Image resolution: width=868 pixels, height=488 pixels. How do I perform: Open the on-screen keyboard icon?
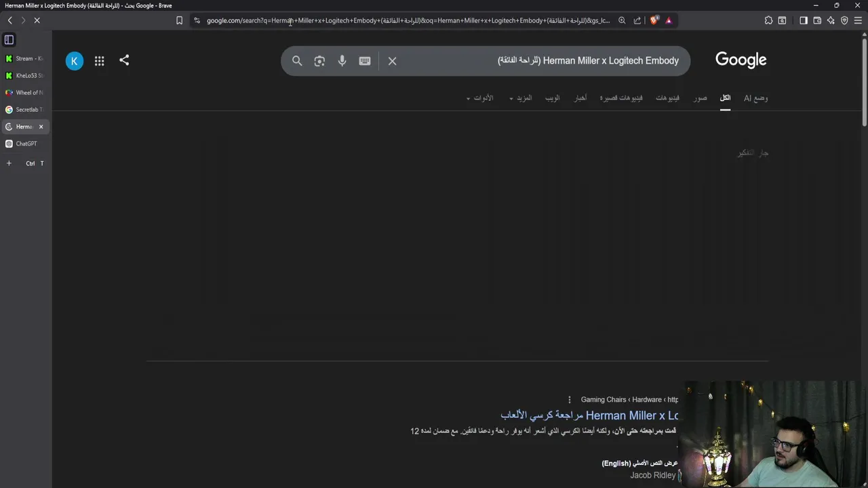coord(365,61)
